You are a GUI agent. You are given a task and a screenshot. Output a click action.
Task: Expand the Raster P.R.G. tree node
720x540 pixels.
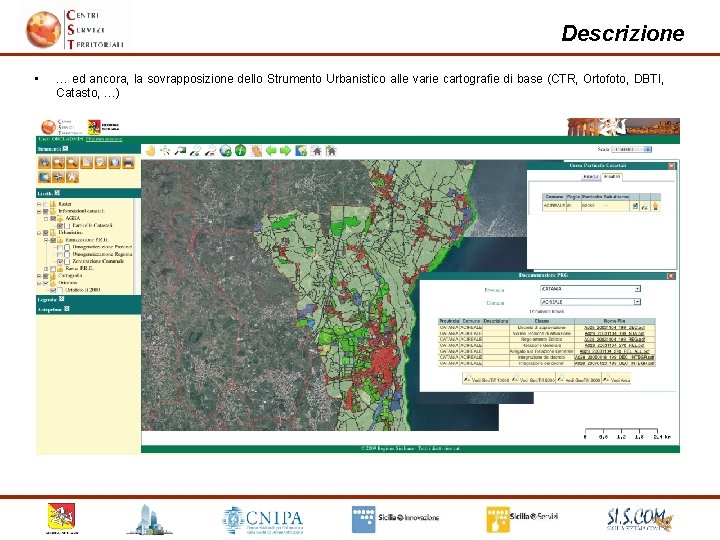click(x=46, y=269)
